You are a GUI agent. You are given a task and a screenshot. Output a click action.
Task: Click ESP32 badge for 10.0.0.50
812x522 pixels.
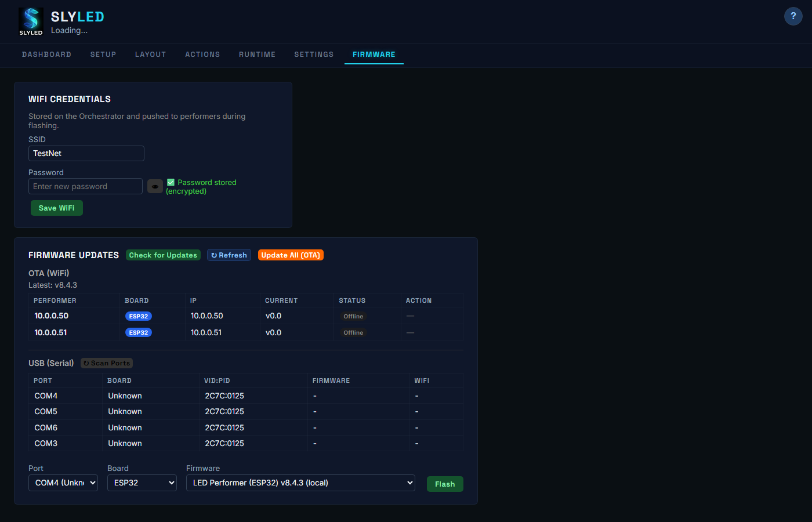click(x=139, y=316)
